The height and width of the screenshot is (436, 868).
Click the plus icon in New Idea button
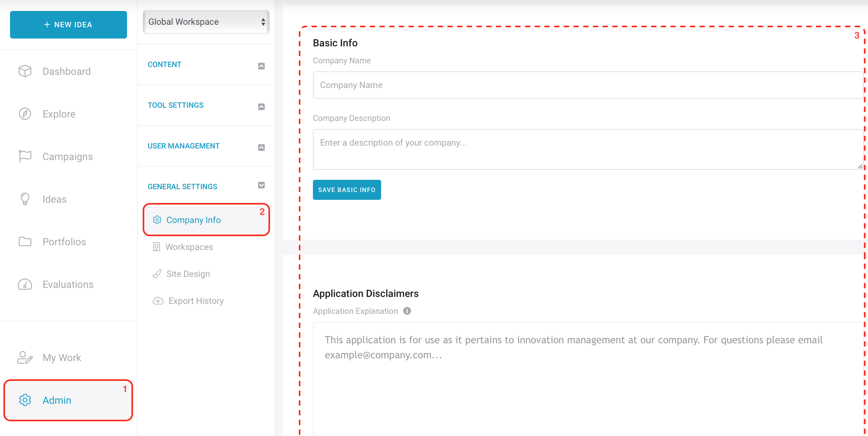click(47, 25)
